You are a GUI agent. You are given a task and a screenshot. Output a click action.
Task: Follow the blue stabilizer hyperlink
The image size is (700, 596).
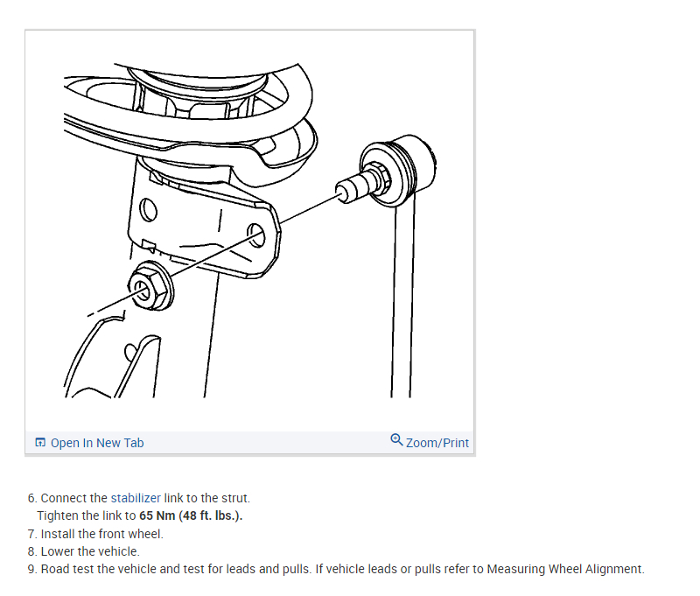136,498
